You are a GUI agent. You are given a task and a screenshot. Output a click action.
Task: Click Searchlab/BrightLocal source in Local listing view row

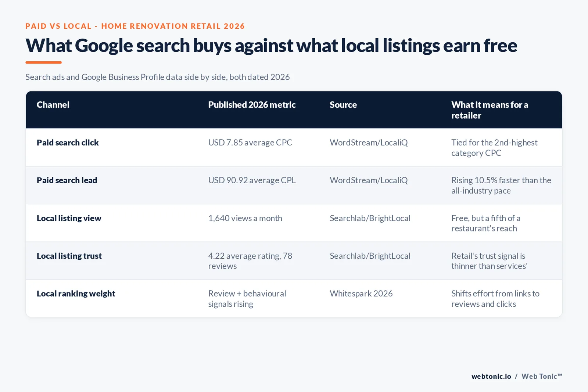pyautogui.click(x=370, y=218)
